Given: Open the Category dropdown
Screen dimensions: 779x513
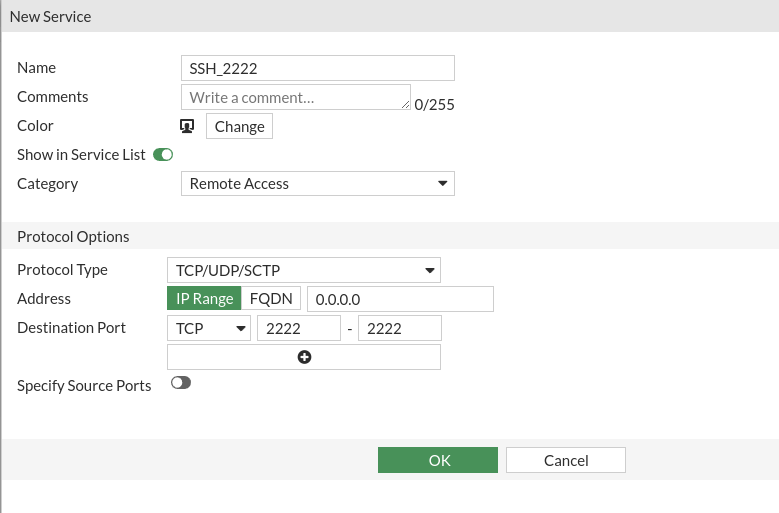Looking at the screenshot, I should point(318,184).
